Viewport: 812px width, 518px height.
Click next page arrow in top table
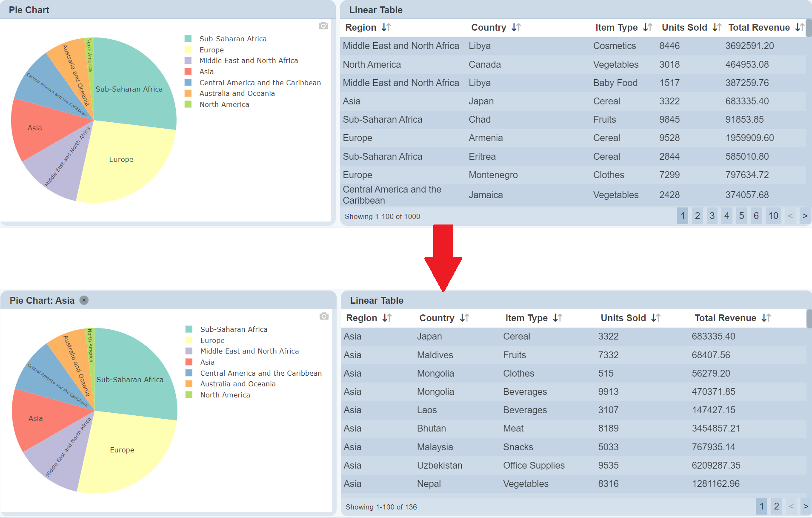(805, 216)
